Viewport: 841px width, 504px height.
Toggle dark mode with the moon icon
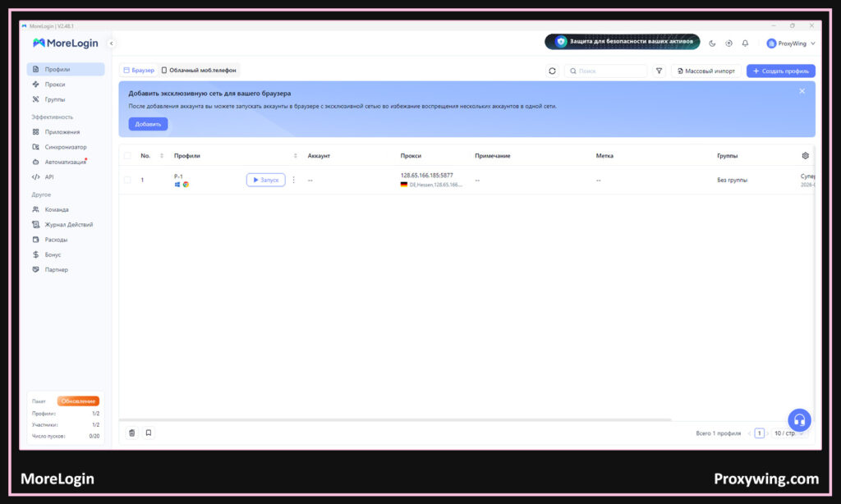(712, 44)
